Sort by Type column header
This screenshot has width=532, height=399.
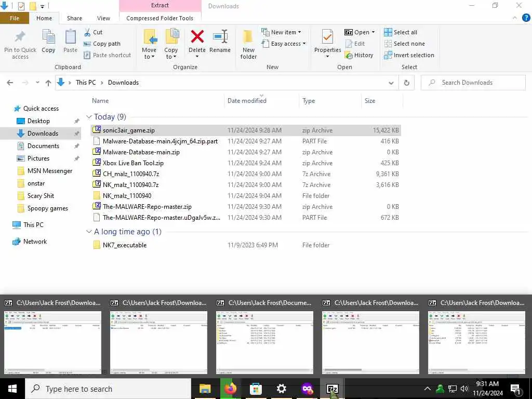[x=309, y=101]
